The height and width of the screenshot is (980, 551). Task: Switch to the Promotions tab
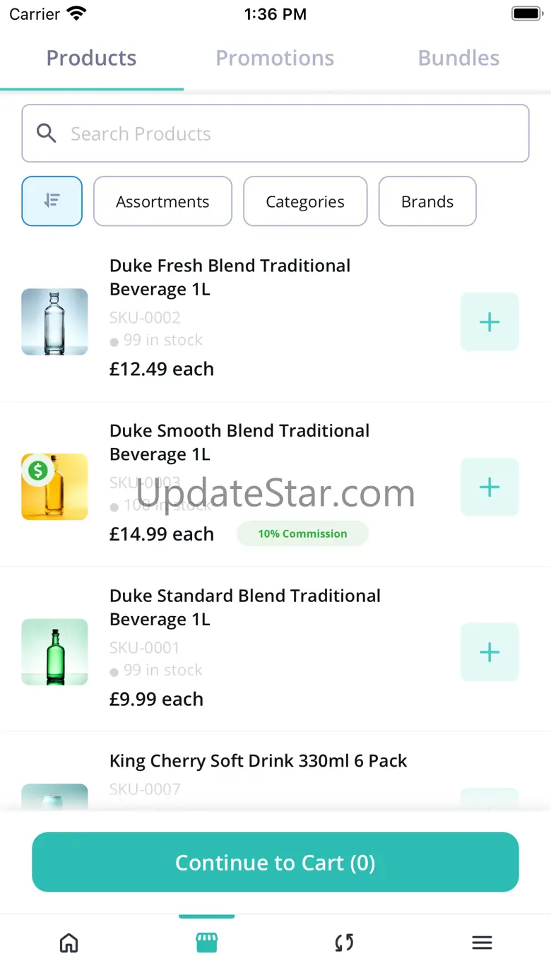(x=275, y=58)
